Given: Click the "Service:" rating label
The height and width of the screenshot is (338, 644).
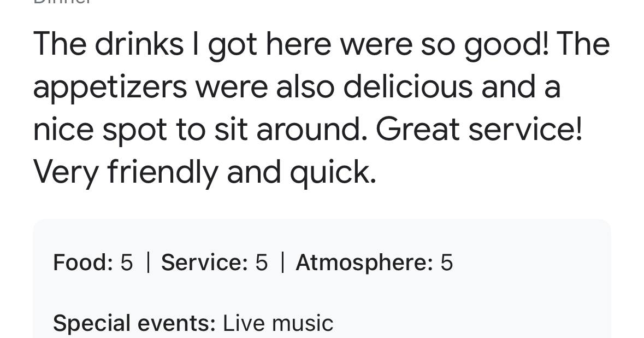Looking at the screenshot, I should 204,262.
